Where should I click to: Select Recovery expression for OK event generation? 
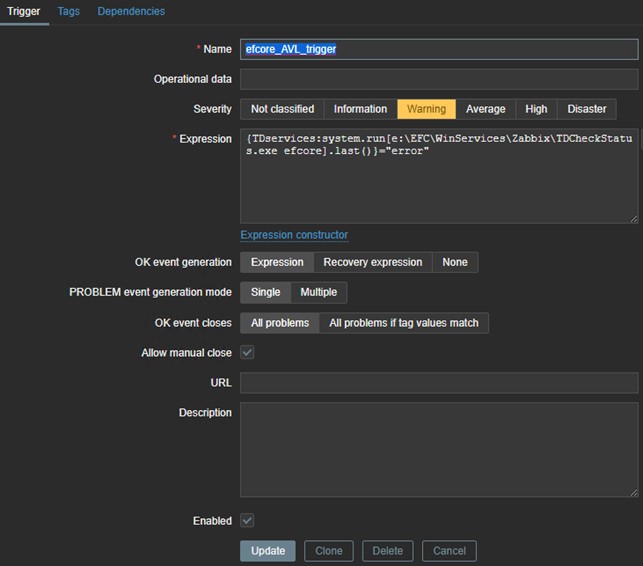tap(373, 262)
